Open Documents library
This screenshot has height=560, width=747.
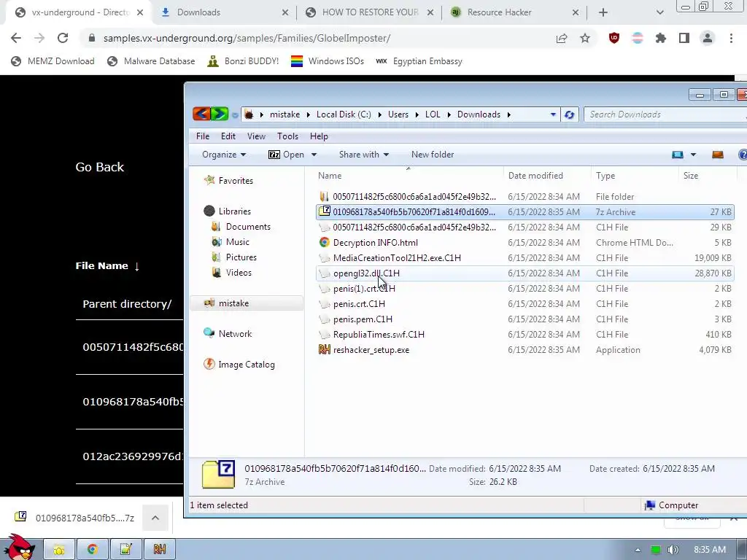pos(241,227)
